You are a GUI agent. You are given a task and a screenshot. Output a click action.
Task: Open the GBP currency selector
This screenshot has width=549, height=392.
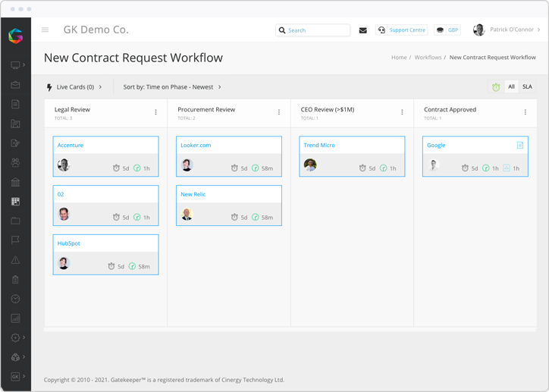pyautogui.click(x=447, y=30)
